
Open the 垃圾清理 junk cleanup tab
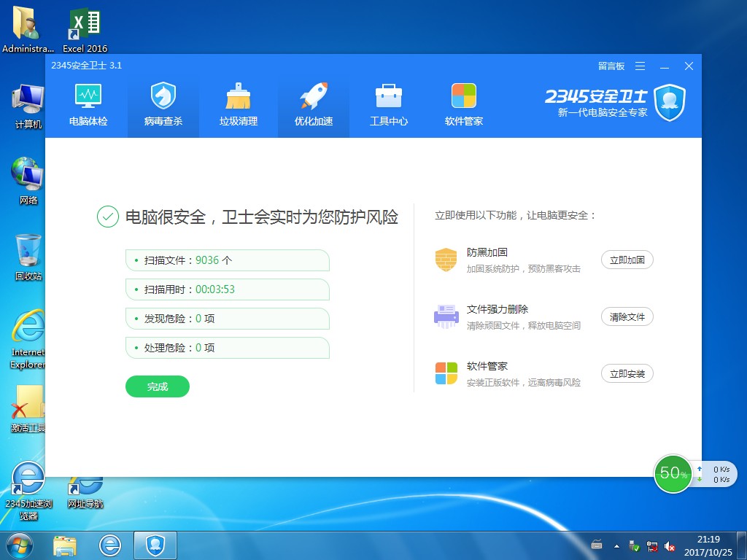pyautogui.click(x=239, y=105)
